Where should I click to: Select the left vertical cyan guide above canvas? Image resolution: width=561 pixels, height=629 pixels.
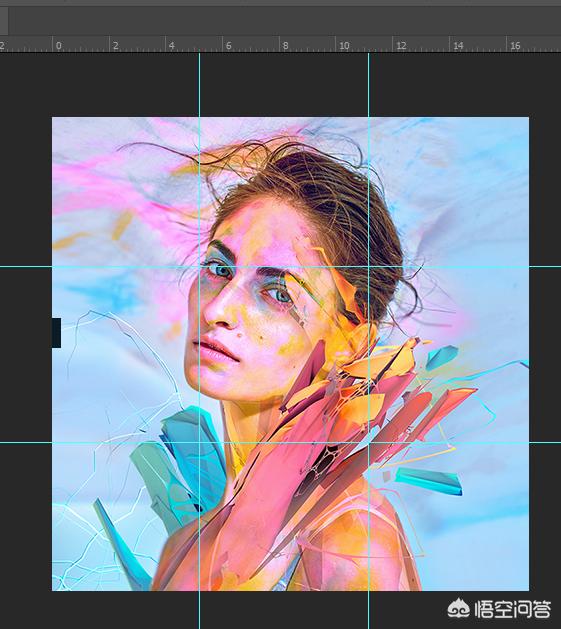click(x=199, y=84)
